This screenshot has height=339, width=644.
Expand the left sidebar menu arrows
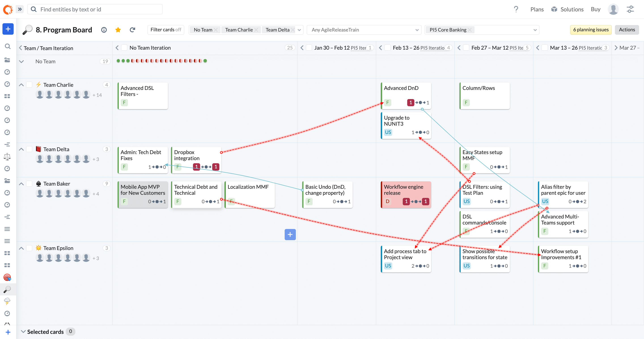[20, 9]
